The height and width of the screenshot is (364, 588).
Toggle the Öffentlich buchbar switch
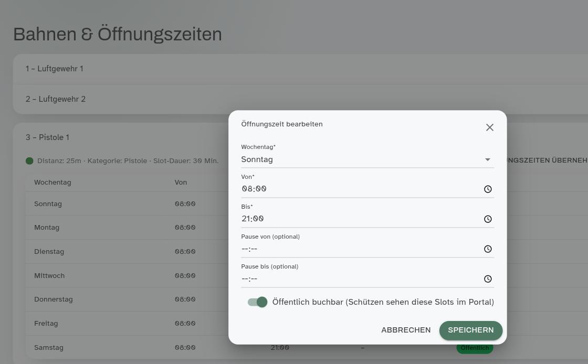click(257, 302)
